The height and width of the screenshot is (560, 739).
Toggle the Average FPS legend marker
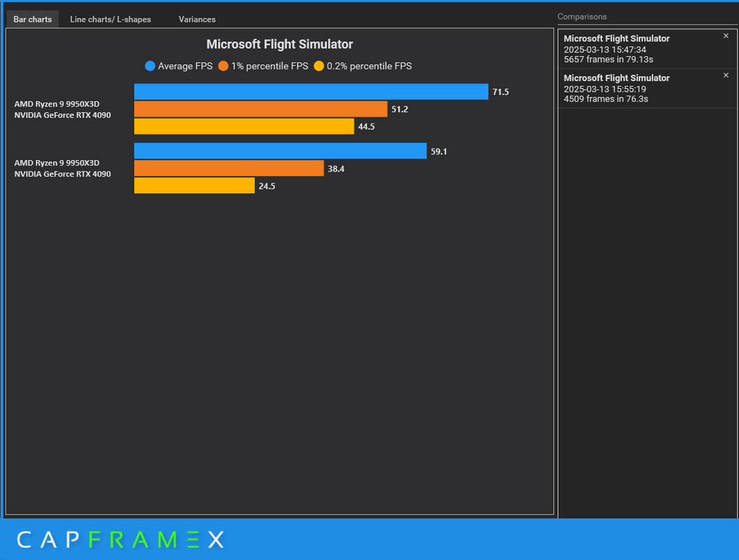(x=150, y=66)
